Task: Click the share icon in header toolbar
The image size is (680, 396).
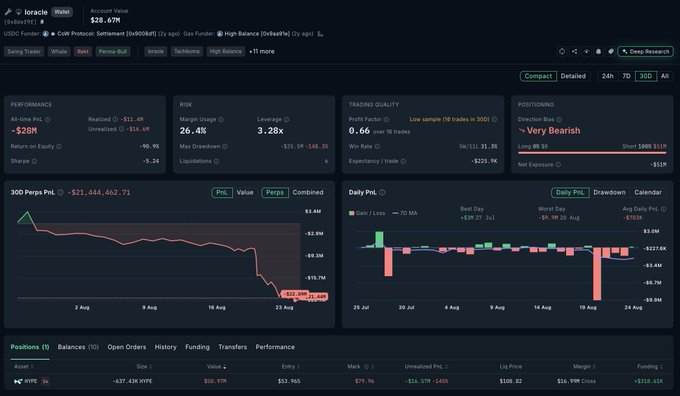Action: coord(574,51)
